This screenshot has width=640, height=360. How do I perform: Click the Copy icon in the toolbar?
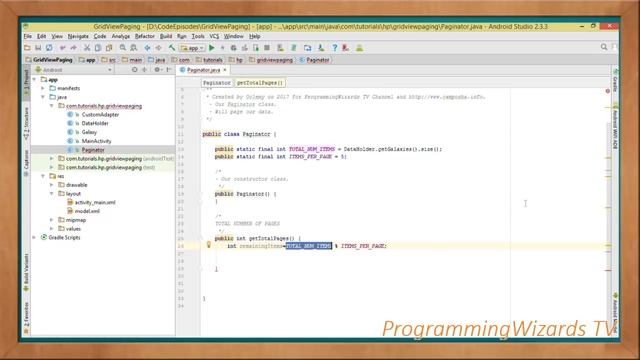click(98, 48)
